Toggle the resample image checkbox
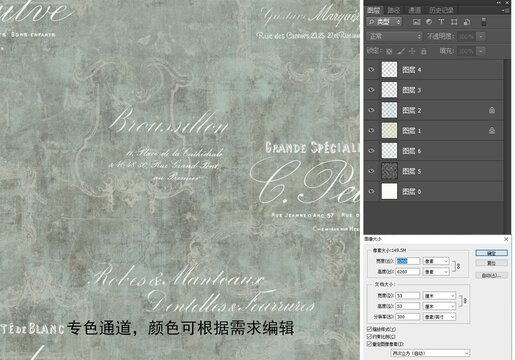This screenshot has width=515, height=360. point(369,344)
